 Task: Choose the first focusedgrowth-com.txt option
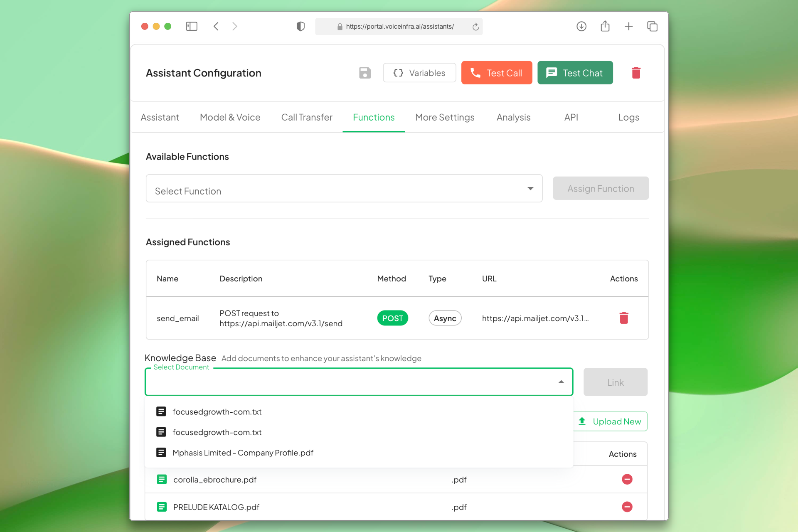pyautogui.click(x=359, y=411)
